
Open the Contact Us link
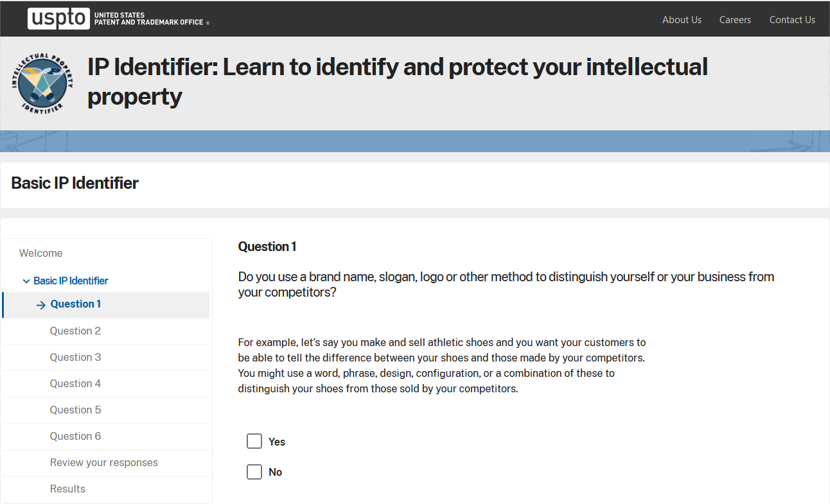[792, 20]
